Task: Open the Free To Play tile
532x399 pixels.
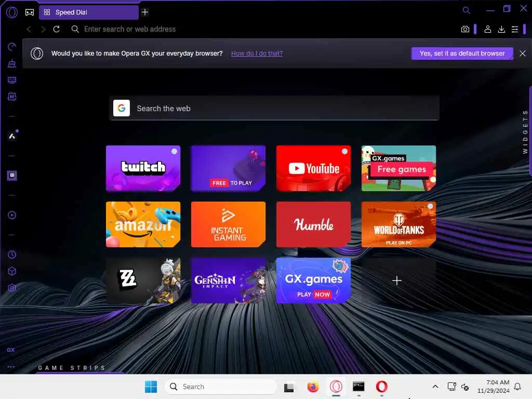Action: click(229, 168)
